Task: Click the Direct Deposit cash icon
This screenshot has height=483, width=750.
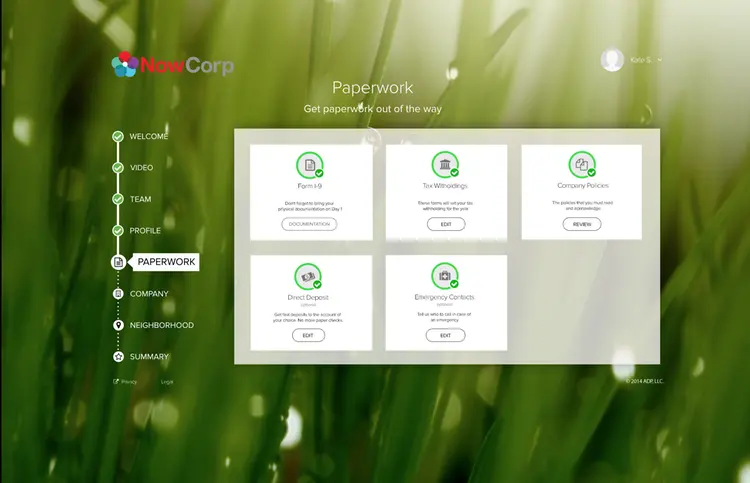Action: (308, 276)
